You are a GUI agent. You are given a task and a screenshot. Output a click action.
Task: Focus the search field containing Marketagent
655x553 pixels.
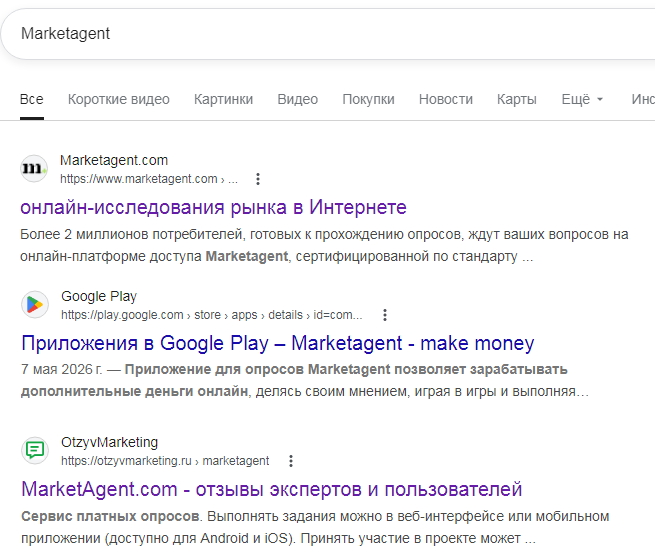click(330, 34)
